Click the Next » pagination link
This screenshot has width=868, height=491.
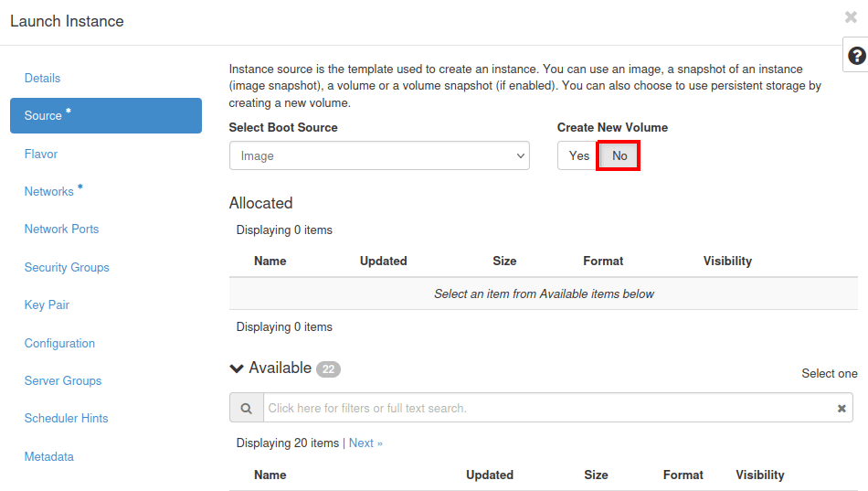(365, 443)
